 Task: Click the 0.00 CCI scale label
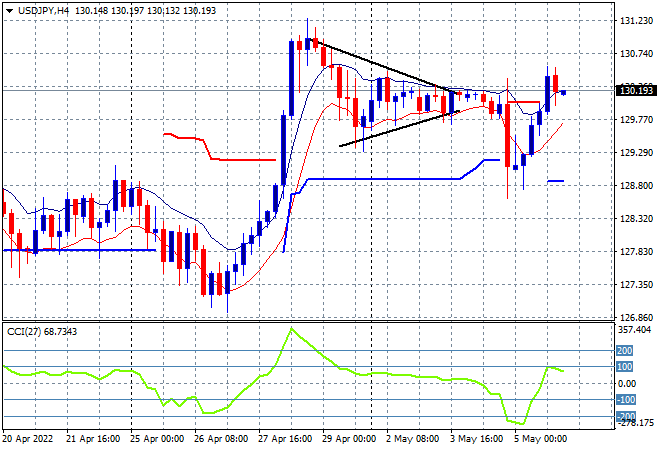(x=627, y=383)
